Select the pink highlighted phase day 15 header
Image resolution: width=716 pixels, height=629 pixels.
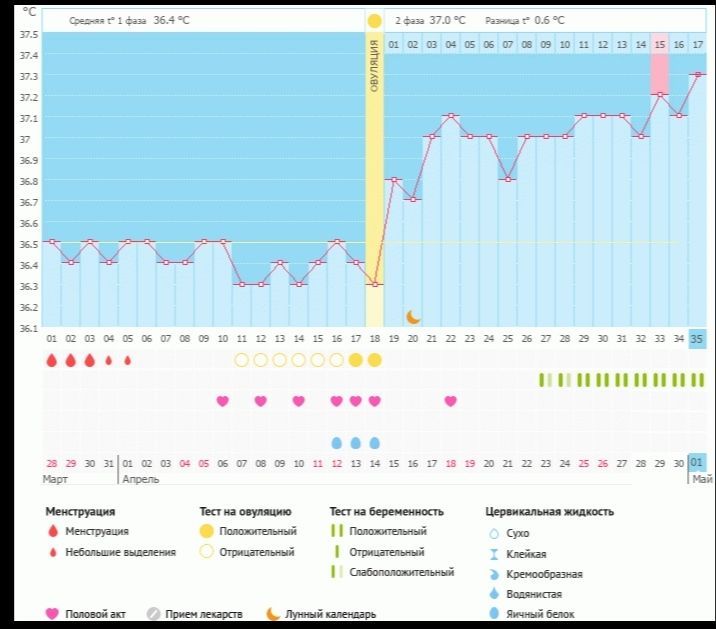(x=659, y=45)
